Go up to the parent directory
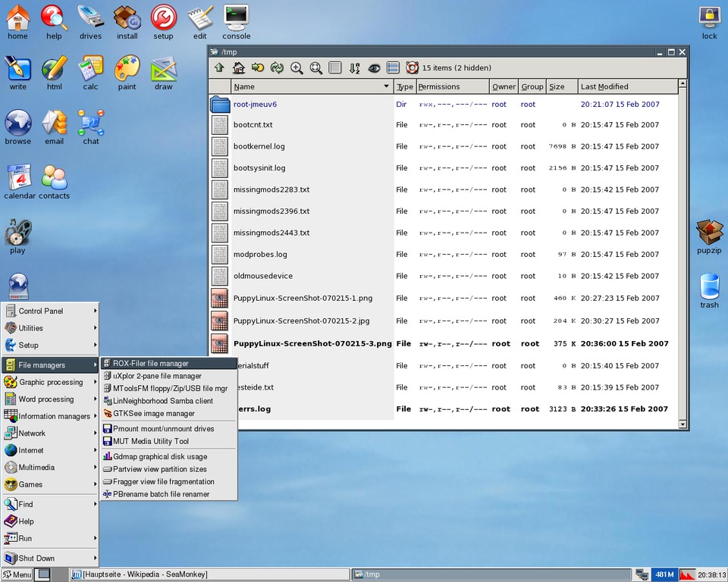The height and width of the screenshot is (582, 728). pyautogui.click(x=219, y=68)
